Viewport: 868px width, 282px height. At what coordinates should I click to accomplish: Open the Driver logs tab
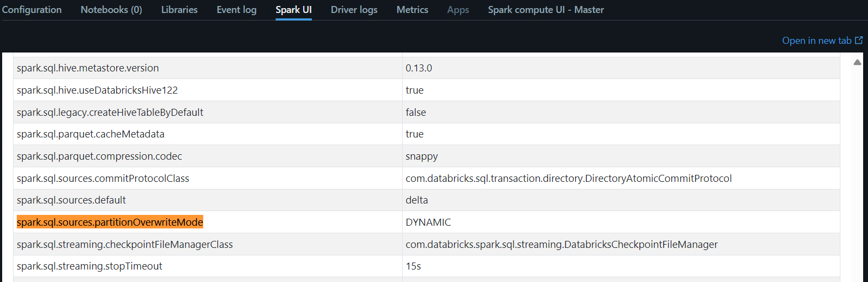click(x=354, y=10)
